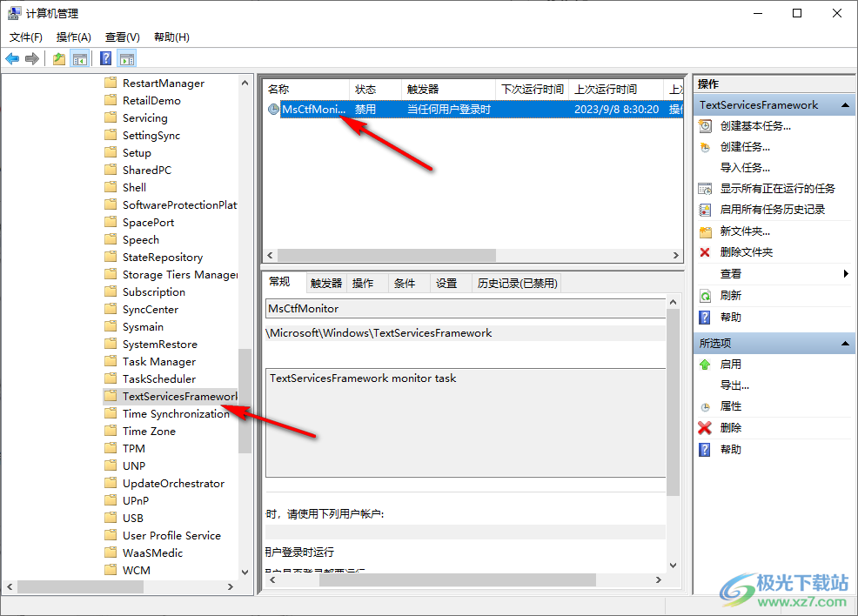This screenshot has width=858, height=616.
Task: Switch to the 触发器 tab
Action: [x=326, y=284]
